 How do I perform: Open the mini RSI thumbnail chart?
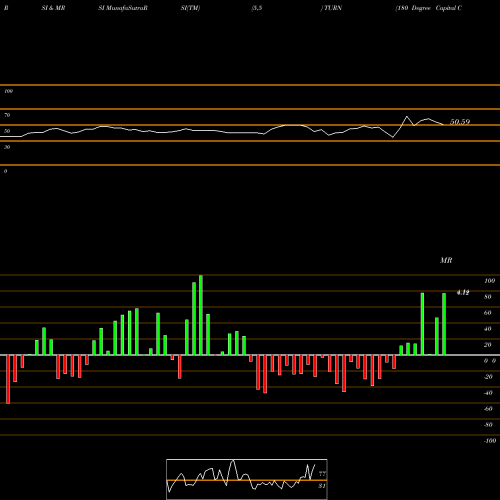247,479
